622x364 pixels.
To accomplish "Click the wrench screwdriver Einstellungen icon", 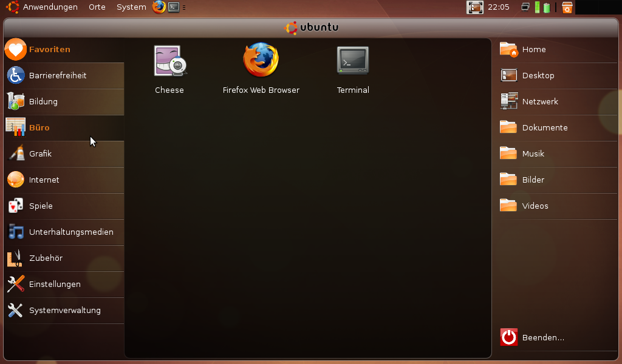I will 16,284.
